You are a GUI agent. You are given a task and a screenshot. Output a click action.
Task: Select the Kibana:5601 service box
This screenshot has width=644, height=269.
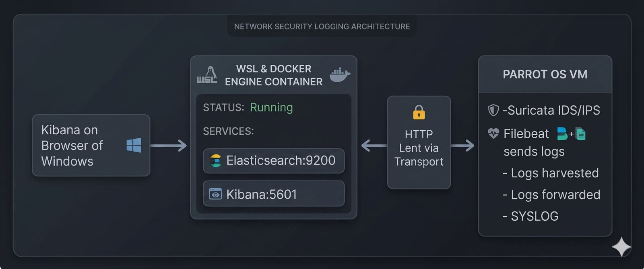point(274,194)
